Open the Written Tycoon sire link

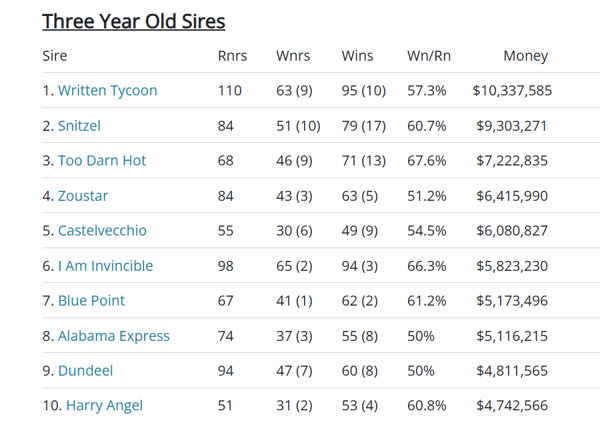[x=107, y=91]
